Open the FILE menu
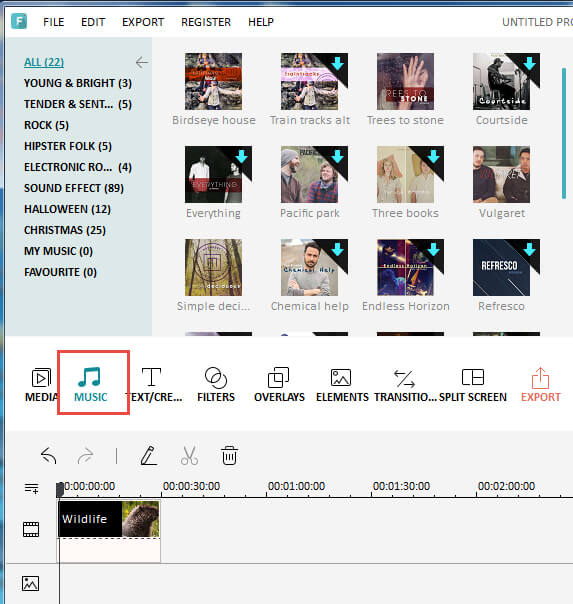This screenshot has height=604, width=573. [x=54, y=22]
